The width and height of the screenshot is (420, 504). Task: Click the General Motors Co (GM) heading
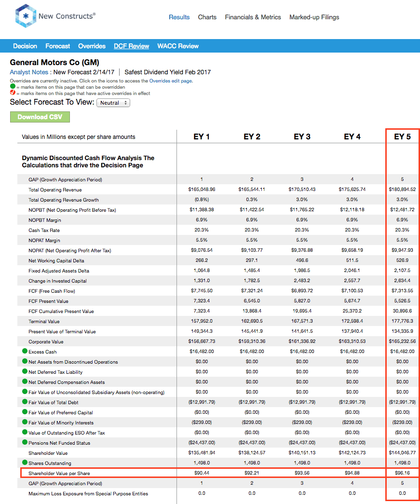[54, 62]
